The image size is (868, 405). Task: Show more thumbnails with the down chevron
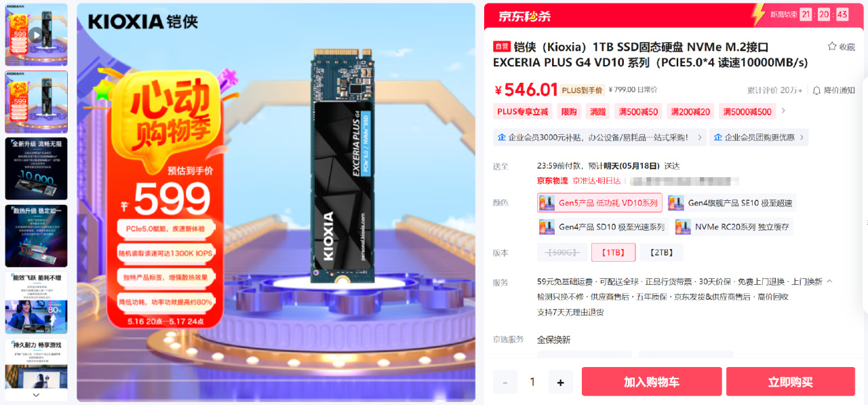[37, 395]
